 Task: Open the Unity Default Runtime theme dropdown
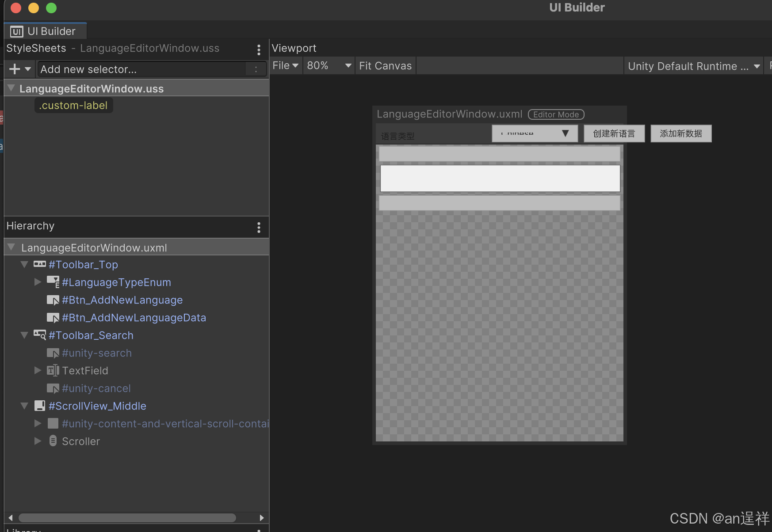693,66
